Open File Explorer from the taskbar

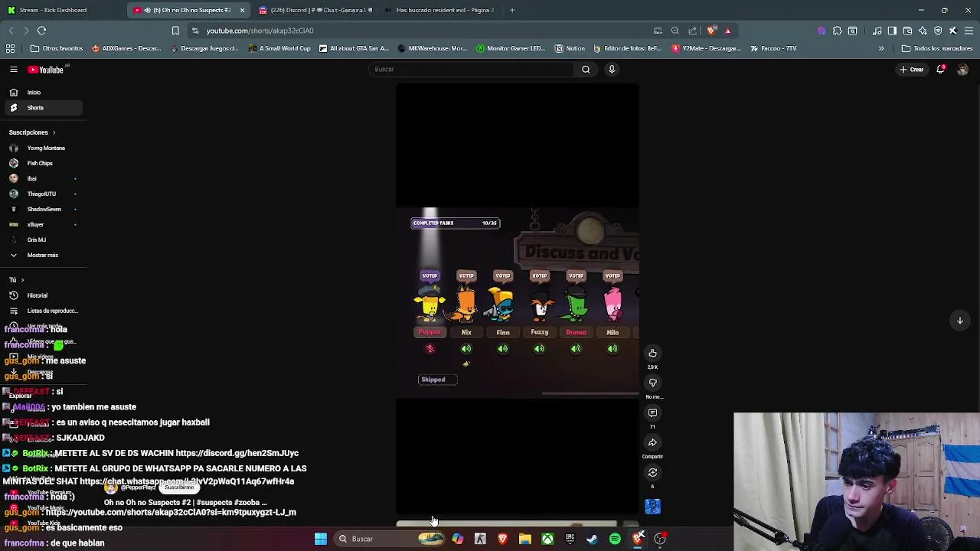click(524, 539)
